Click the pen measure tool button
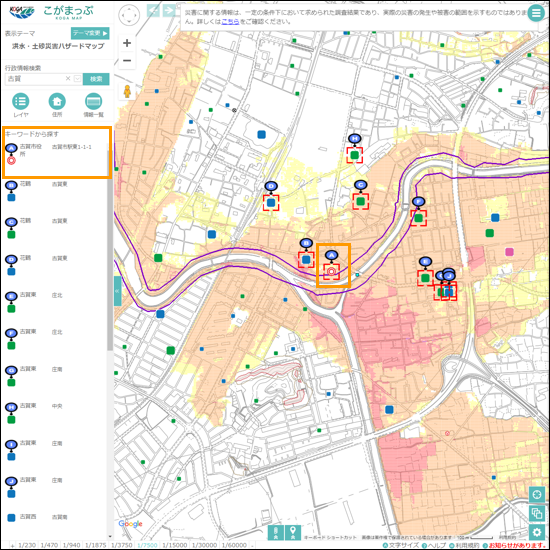Viewport: 550px width, 550px height. 276,532
